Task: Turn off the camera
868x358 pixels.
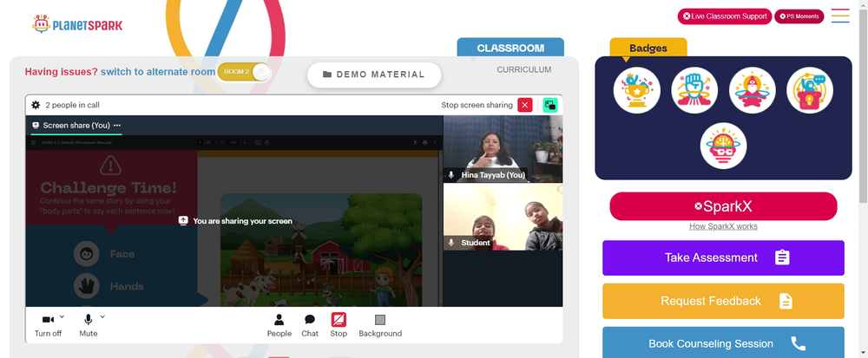Action: 48,325
